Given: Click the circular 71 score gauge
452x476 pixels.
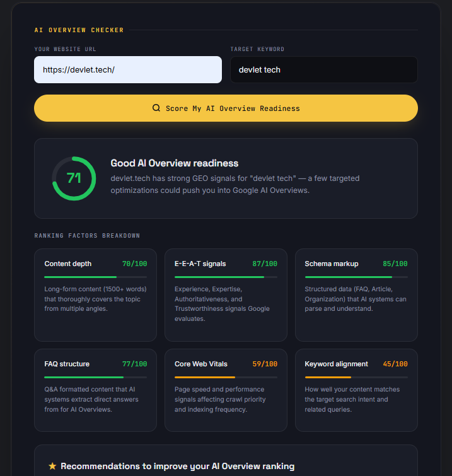Looking at the screenshot, I should [x=74, y=178].
